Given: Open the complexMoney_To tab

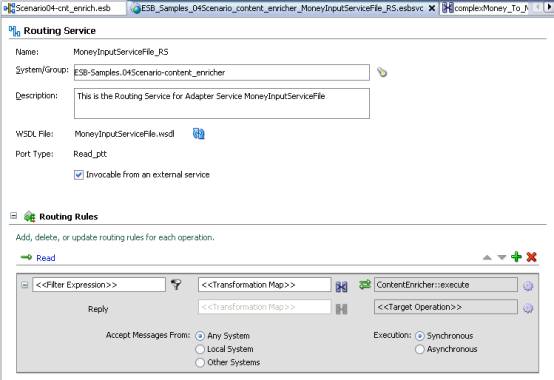Looking at the screenshot, I should [486, 8].
